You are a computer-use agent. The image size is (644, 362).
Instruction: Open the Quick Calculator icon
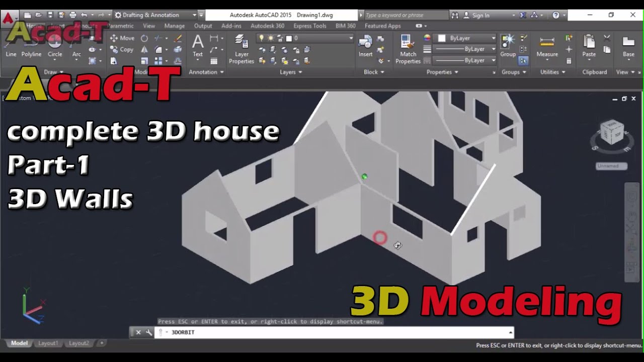(x=569, y=61)
